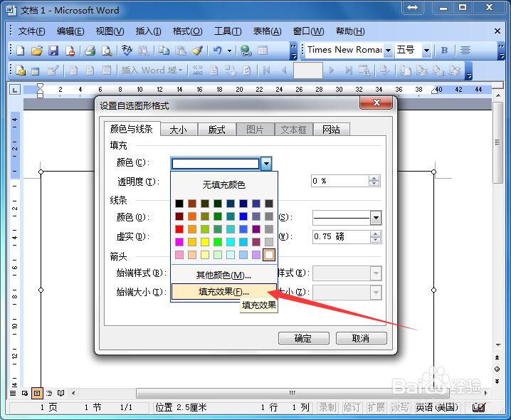This screenshot has height=420, width=511.
Task: Switch to the 大小 tab
Action: (179, 130)
